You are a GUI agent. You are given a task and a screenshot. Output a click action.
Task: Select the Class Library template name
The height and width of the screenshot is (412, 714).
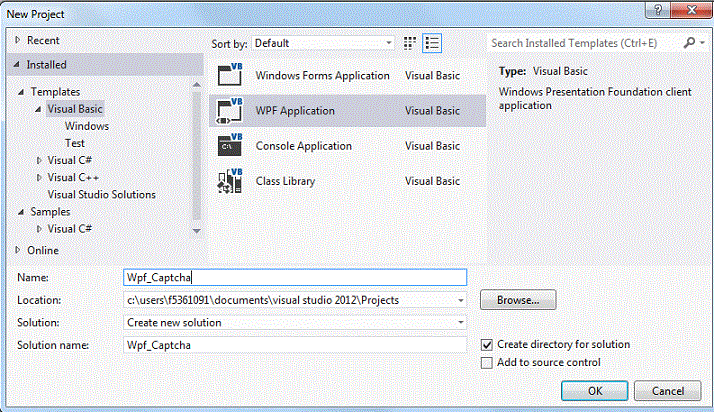coord(285,181)
